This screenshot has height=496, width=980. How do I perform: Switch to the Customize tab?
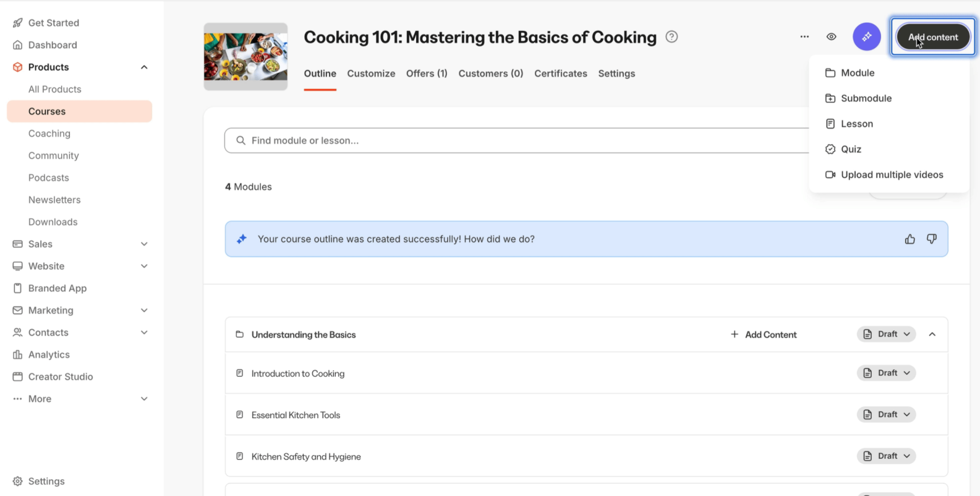click(371, 74)
